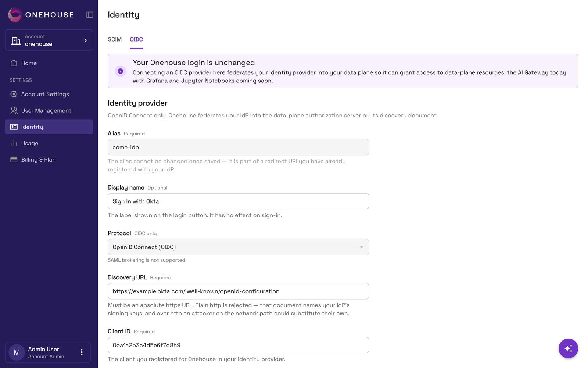
Task: Click the Alias field acme-idp
Action: pyautogui.click(x=238, y=147)
